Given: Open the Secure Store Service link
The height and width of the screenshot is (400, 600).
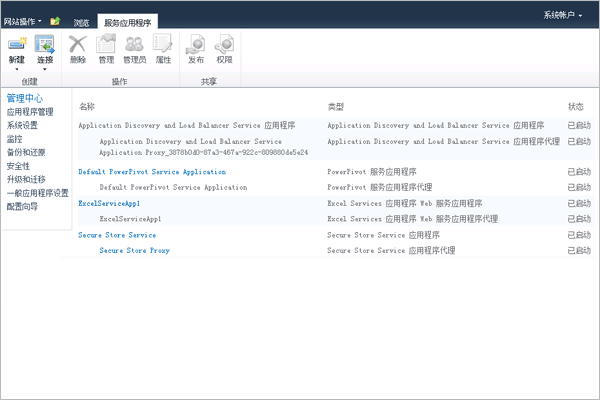Looking at the screenshot, I should click(117, 235).
